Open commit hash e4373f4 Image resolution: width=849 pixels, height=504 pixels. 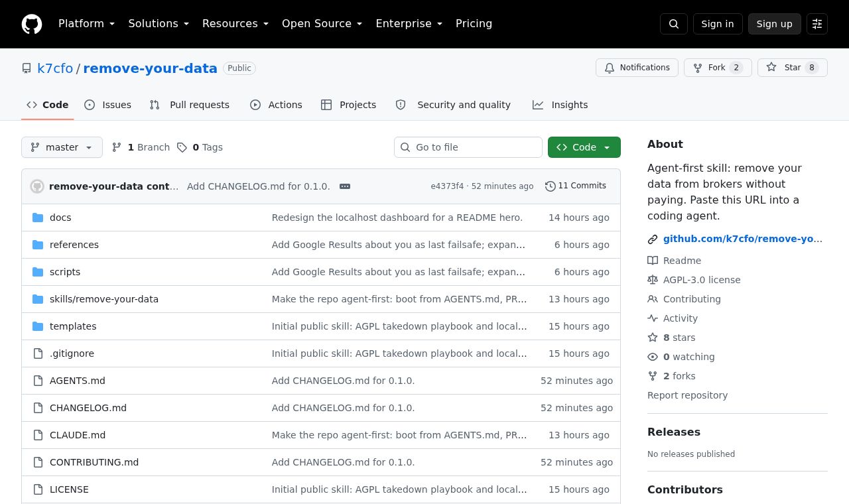447,186
